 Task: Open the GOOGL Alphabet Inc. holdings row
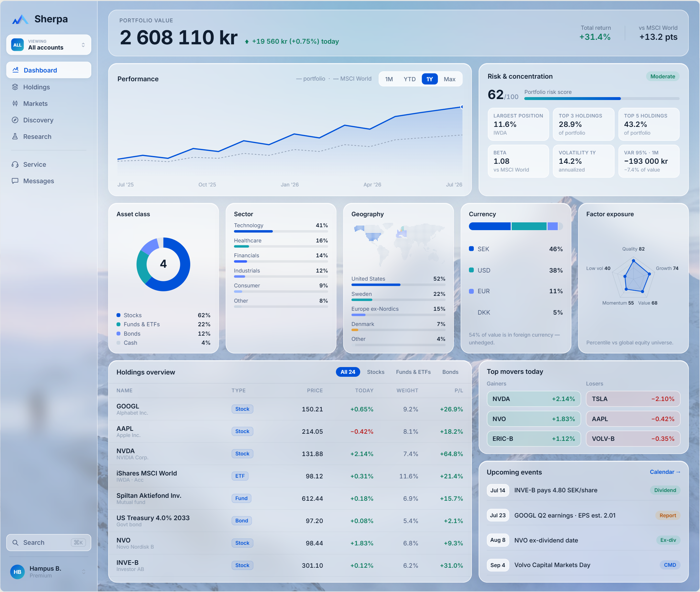click(290, 409)
